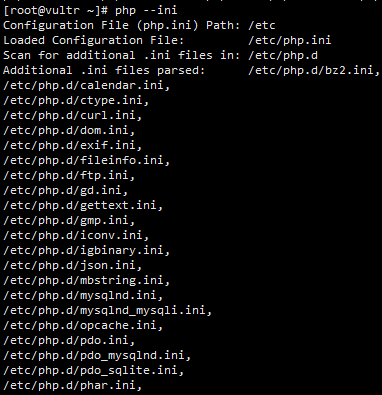Click the ctype.ini line
The image size is (382, 395).
tap(76, 101)
